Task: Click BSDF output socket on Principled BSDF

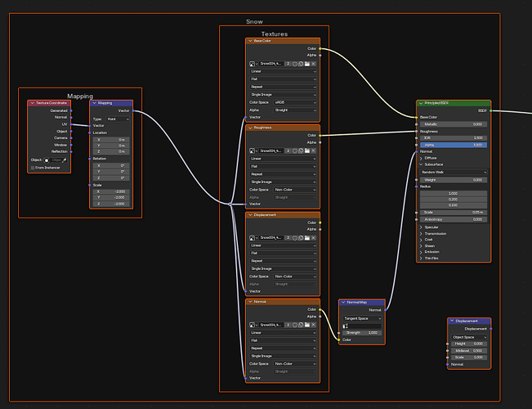Action: [x=491, y=110]
